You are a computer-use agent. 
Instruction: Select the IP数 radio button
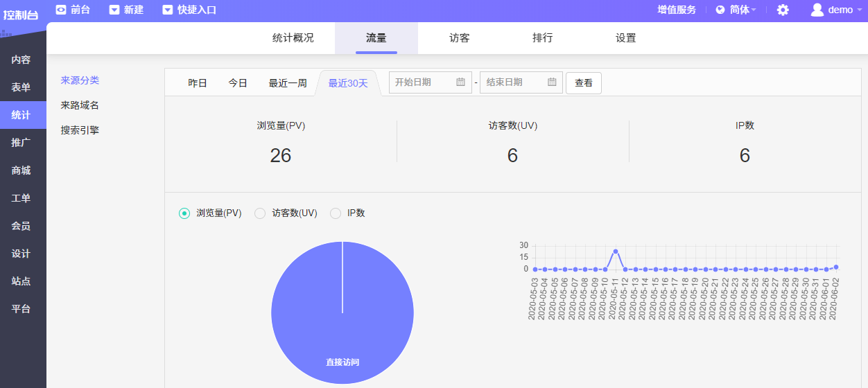[336, 213]
